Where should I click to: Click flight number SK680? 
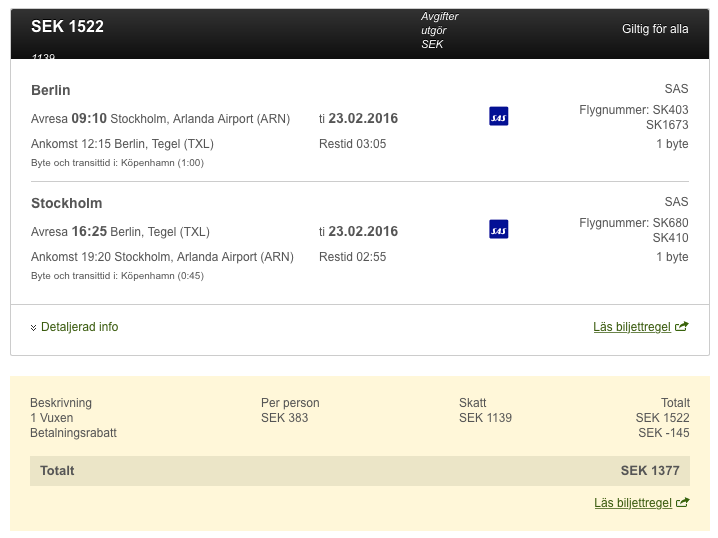[670, 223]
